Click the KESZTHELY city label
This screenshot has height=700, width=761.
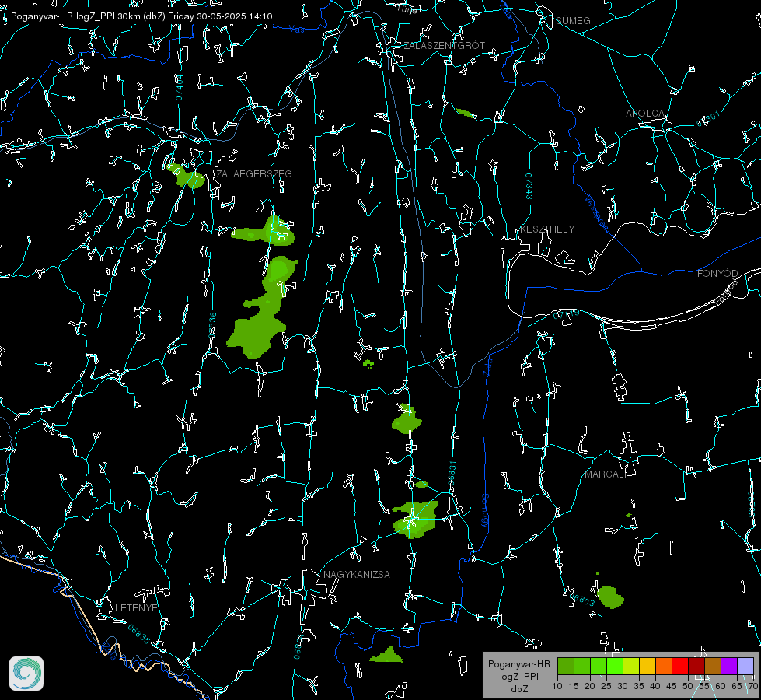coord(547,229)
